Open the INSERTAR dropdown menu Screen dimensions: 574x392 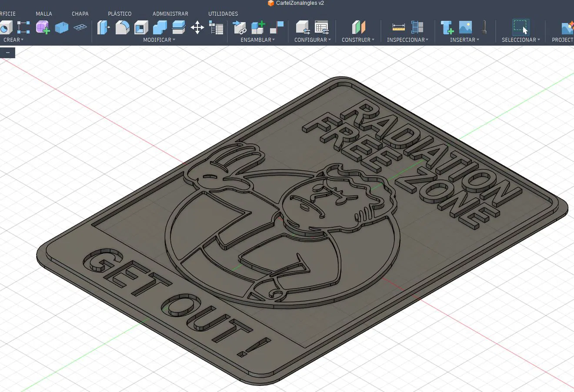tap(464, 40)
